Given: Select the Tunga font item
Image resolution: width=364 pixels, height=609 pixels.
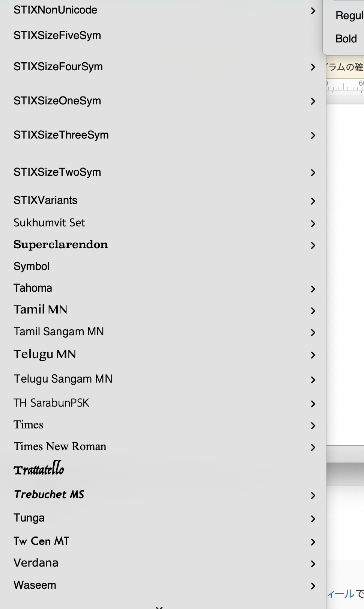Looking at the screenshot, I should [x=29, y=518].
